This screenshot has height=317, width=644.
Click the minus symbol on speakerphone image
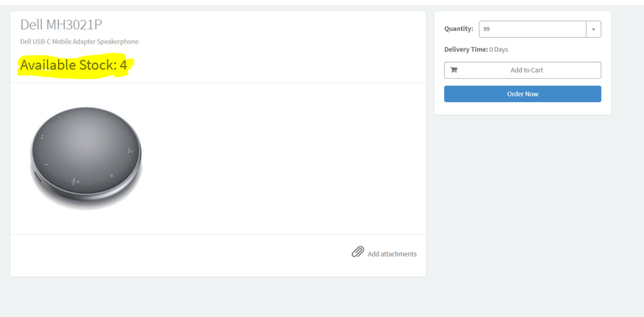click(46, 164)
